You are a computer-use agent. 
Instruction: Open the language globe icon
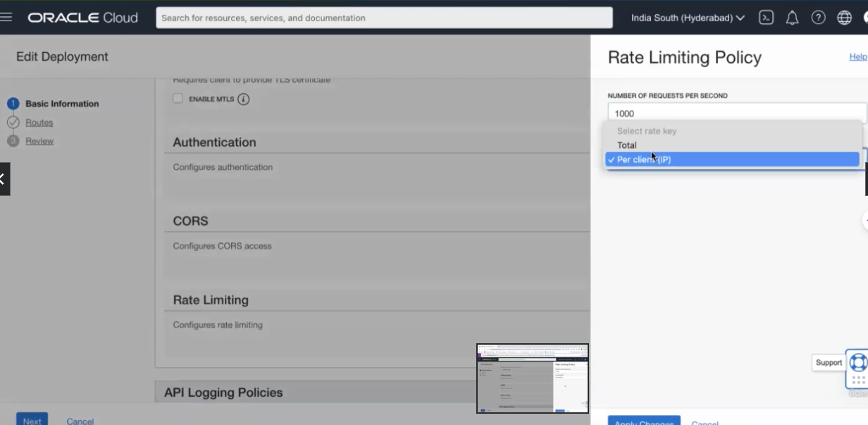pos(844,18)
